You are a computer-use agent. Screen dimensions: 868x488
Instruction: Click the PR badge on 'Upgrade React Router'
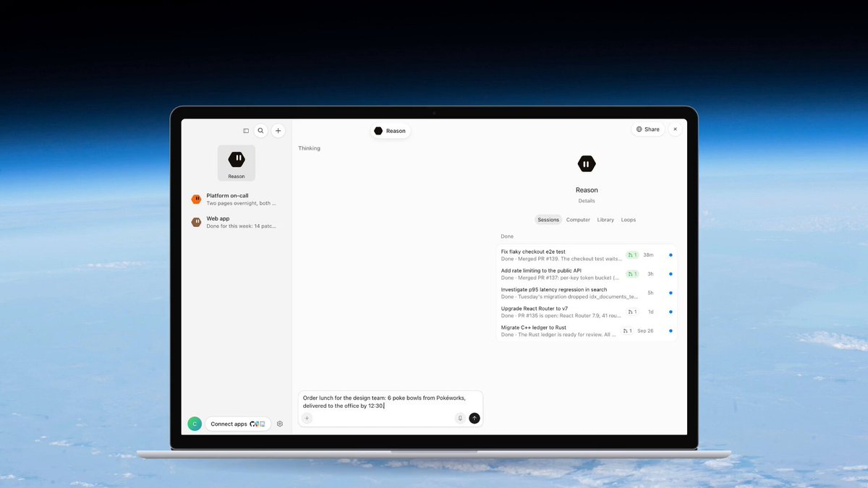tap(632, 312)
